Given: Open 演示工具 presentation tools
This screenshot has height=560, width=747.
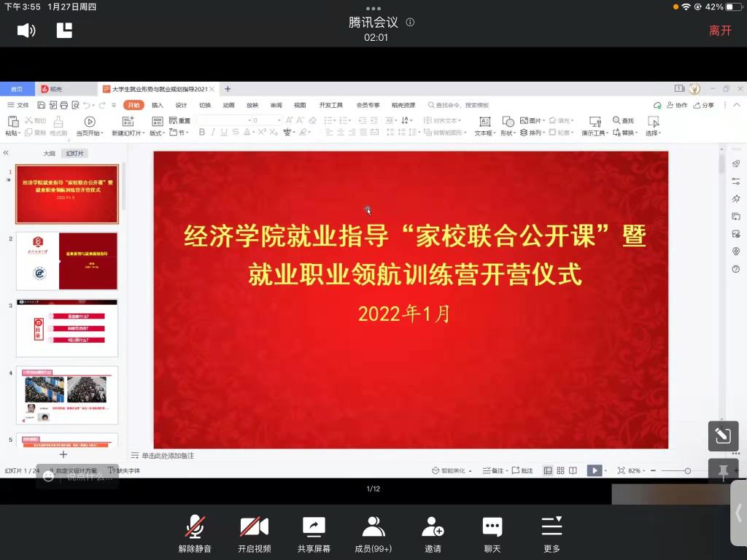Looking at the screenshot, I should 595,127.
